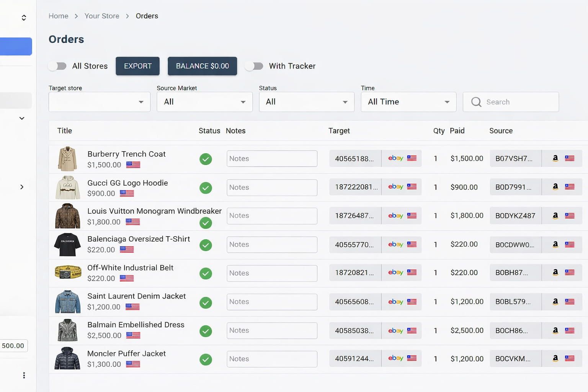Click status checkmark for Moncler Puffer Jacket
Screen dimensions: 588x392
206,359
